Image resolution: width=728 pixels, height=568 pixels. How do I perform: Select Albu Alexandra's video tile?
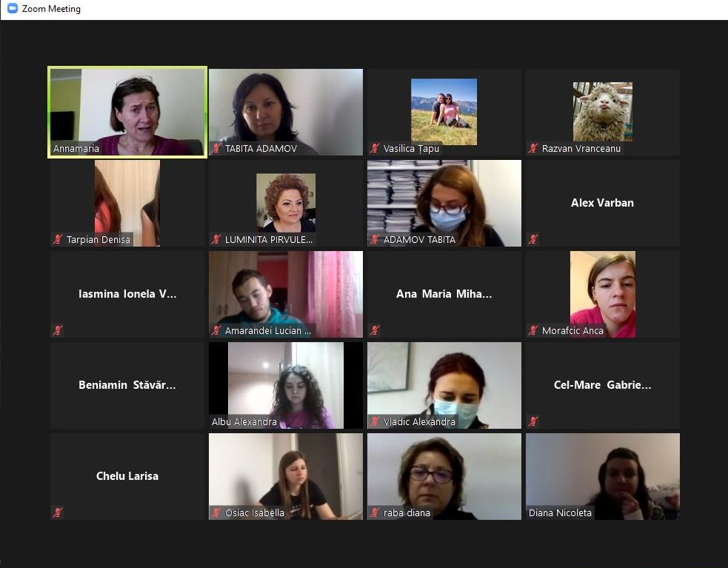click(x=286, y=386)
